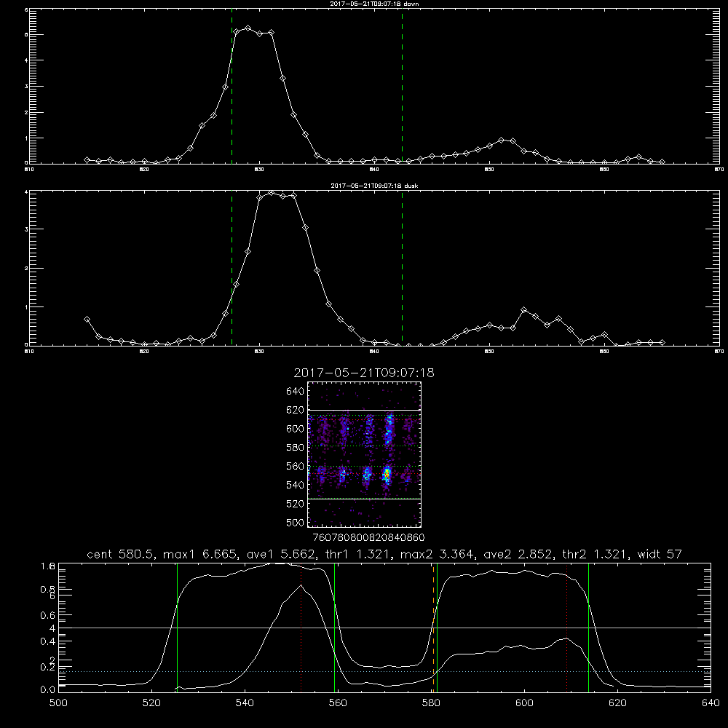Click the 840 label on dusk plot x-axis
728x728 pixels.
coord(374,352)
